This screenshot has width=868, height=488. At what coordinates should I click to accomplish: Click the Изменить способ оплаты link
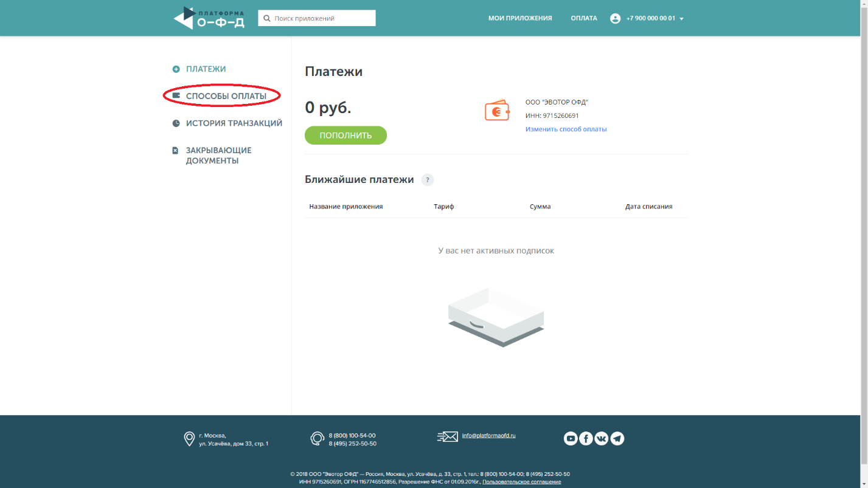566,129
